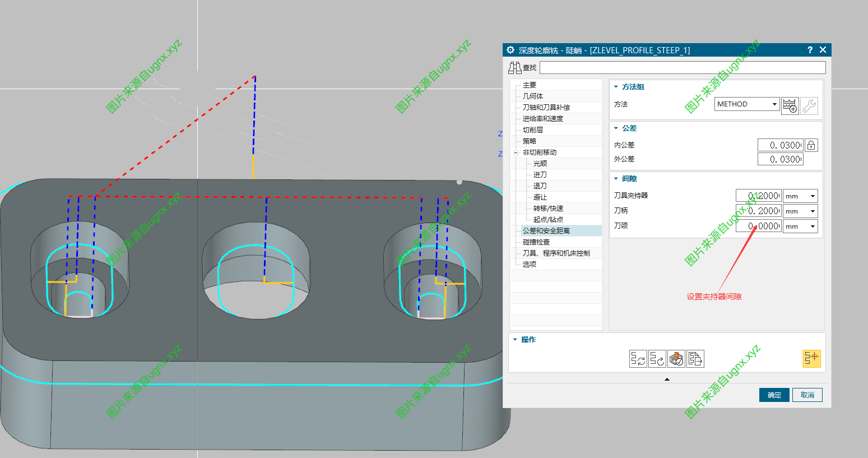Click the Verify tool path icon
868x458 pixels.
point(676,359)
